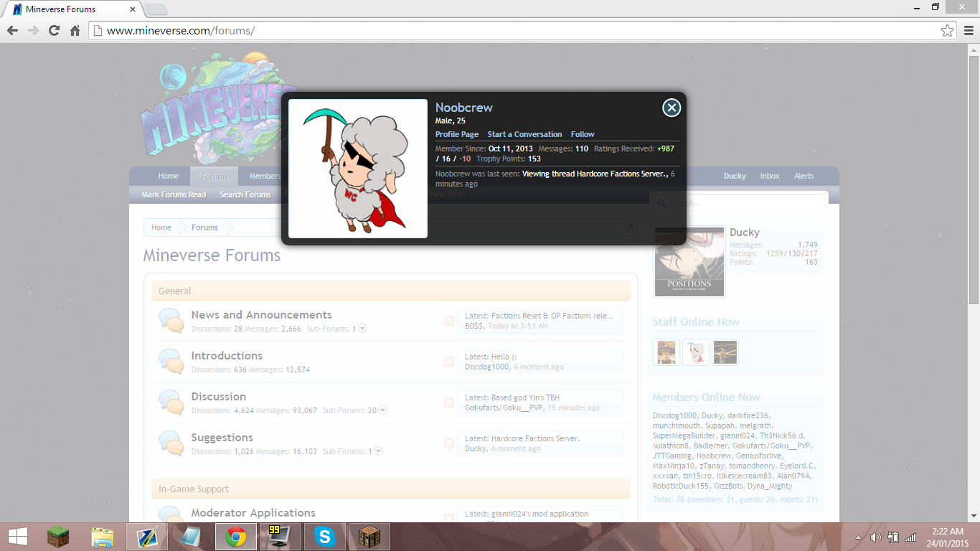Open latest post Factions Reset & OP Factions
Screen dimensions: 980x551
point(552,316)
